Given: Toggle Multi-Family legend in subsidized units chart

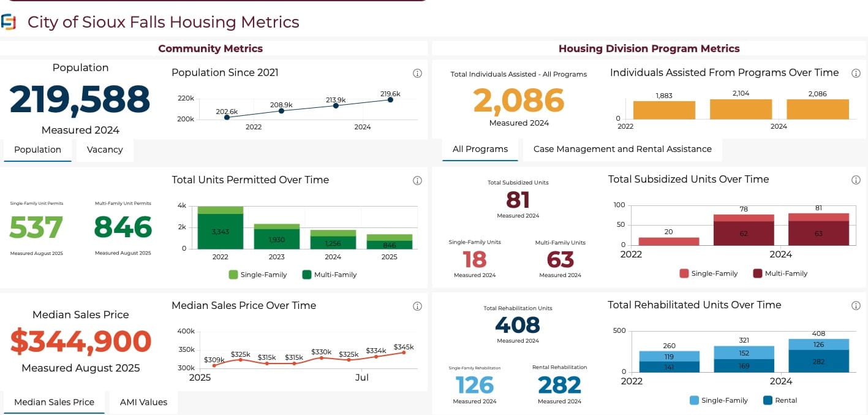Looking at the screenshot, I should [780, 273].
